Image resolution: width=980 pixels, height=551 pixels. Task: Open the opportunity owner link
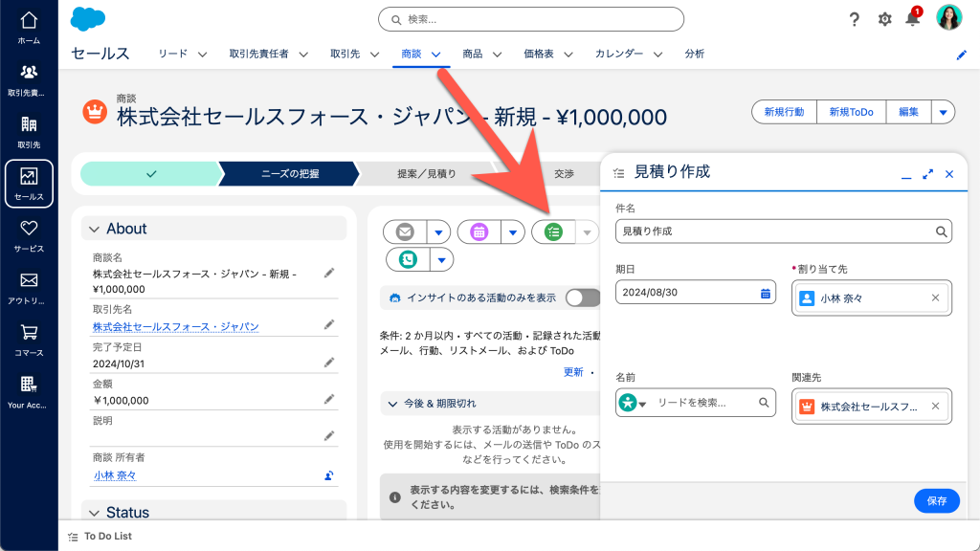115,476
